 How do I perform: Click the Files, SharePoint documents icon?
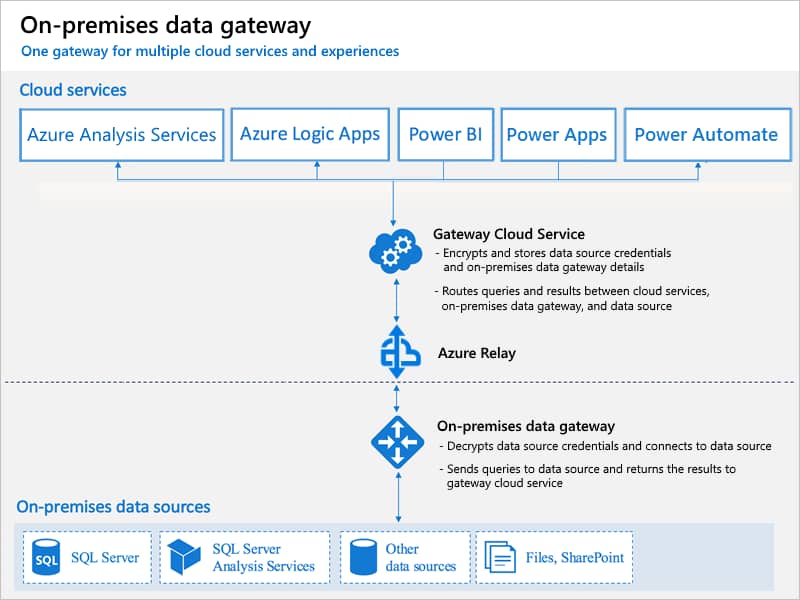500,557
